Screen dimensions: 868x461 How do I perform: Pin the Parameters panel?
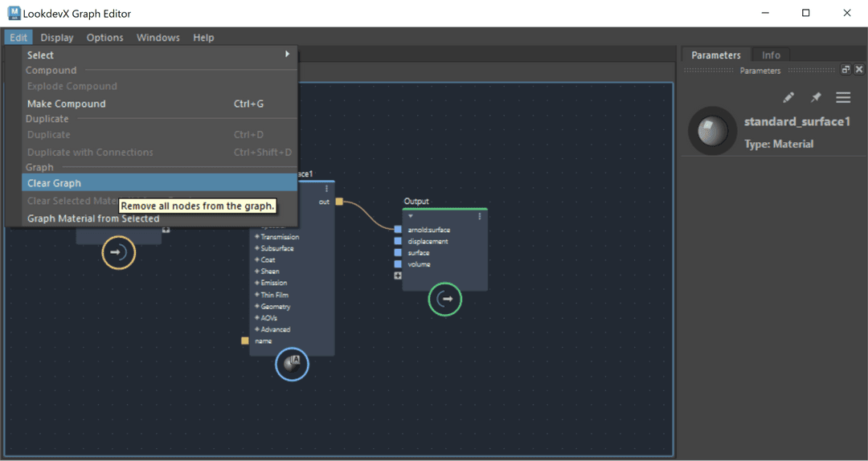pos(816,97)
